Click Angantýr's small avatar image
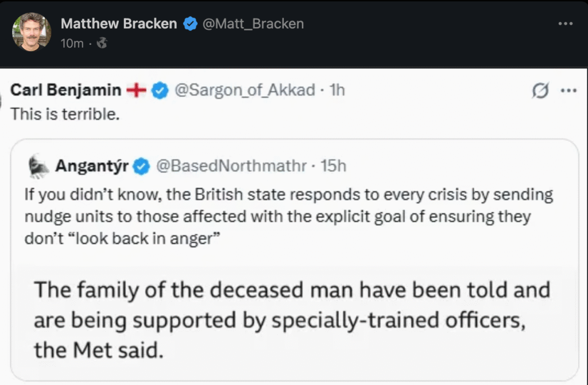This screenshot has height=385, width=588. pyautogui.click(x=37, y=165)
